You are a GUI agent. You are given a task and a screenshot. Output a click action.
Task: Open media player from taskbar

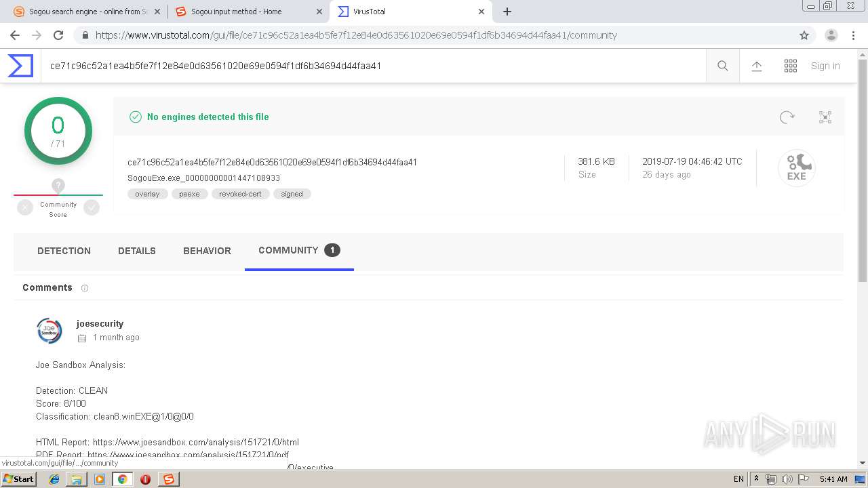[100, 479]
